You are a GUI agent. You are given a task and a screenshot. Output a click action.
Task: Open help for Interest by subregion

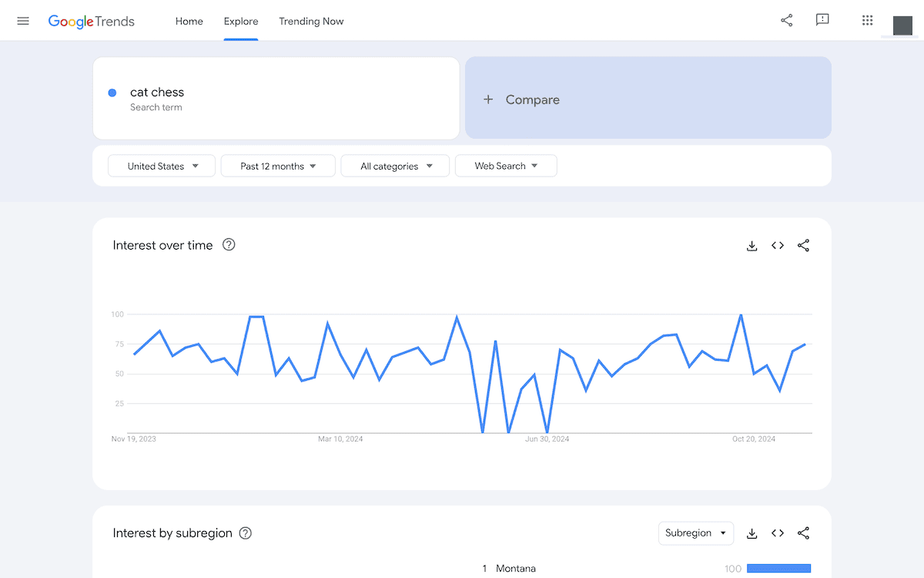coord(246,533)
